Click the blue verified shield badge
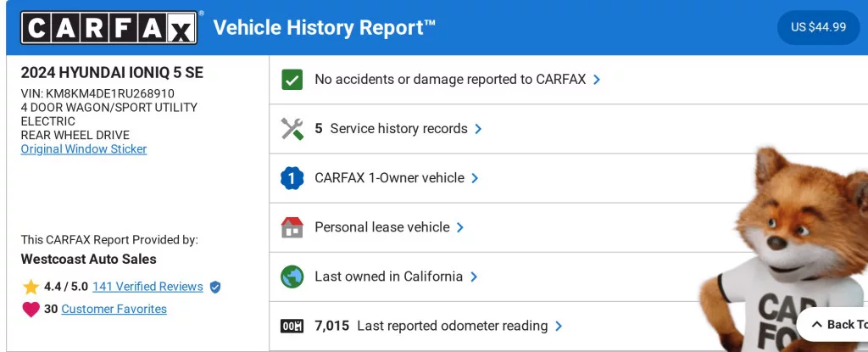This screenshot has width=868, height=352. 215,287
